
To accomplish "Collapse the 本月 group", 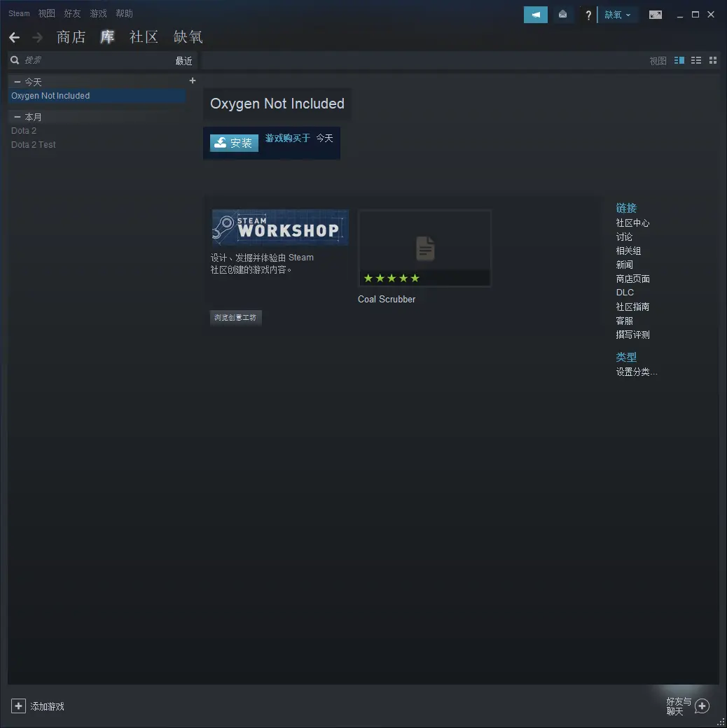I will click(18, 117).
